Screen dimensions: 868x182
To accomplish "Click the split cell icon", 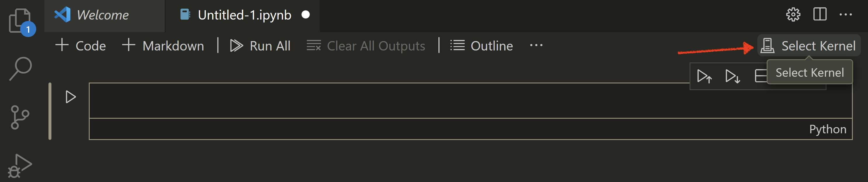I will (761, 76).
